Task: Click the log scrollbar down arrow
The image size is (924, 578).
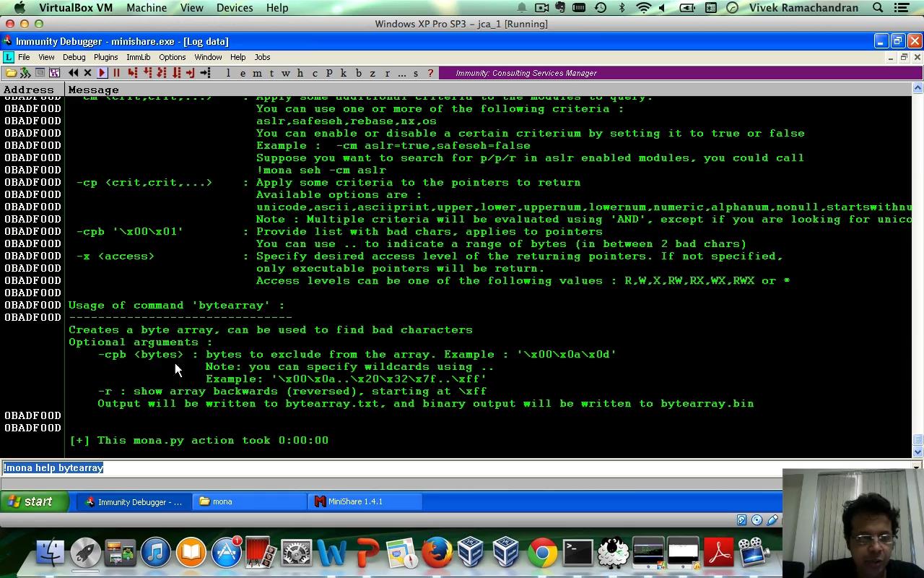Action: tap(918, 452)
